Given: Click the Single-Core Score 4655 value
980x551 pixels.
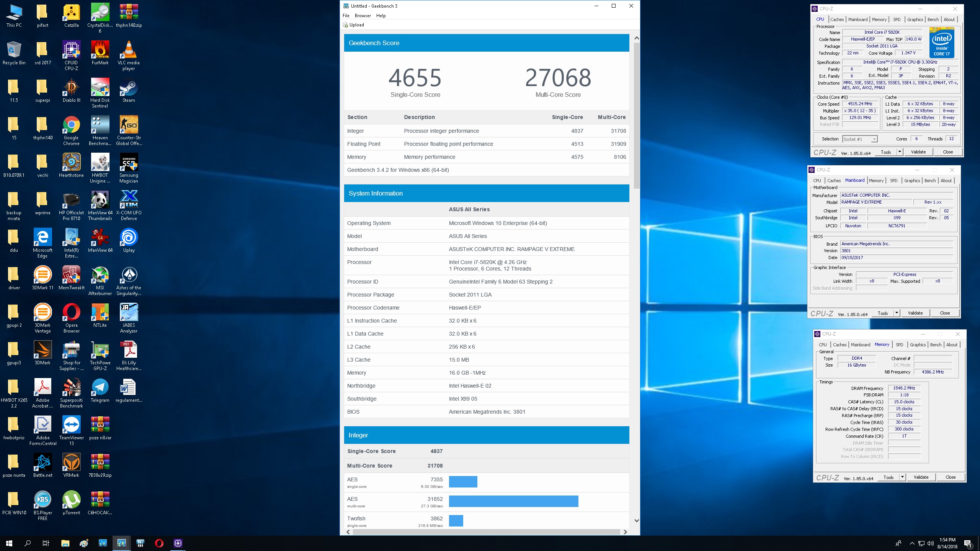Looking at the screenshot, I should coord(415,78).
